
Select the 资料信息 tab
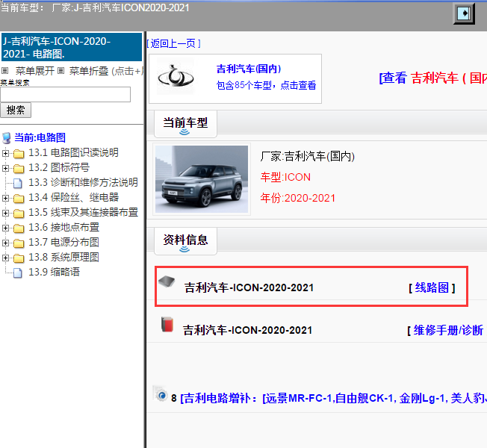185,241
